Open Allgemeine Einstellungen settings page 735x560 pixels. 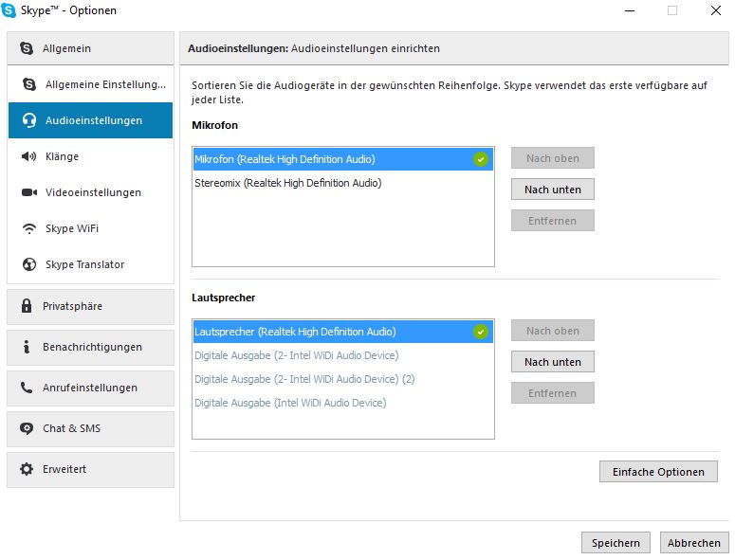(x=90, y=84)
